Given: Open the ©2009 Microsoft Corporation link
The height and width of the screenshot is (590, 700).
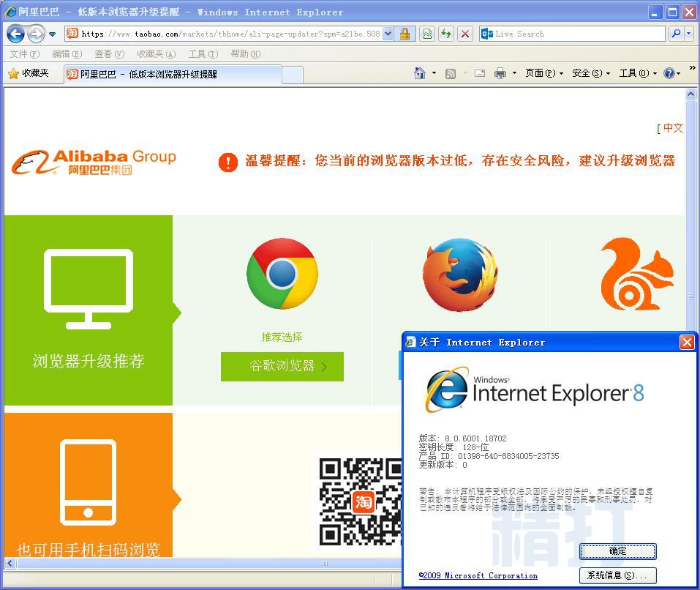Looking at the screenshot, I should pyautogui.click(x=478, y=575).
